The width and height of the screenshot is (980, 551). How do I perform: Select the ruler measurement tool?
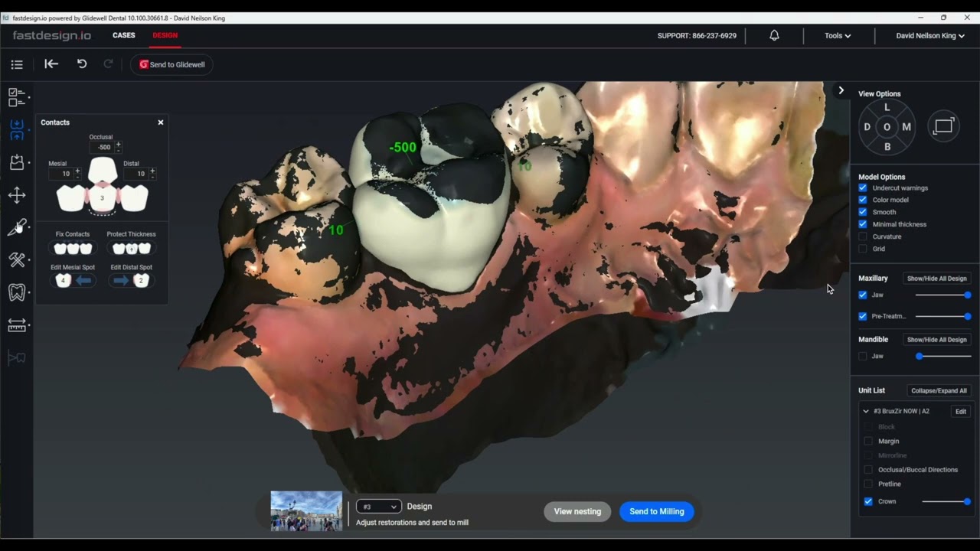(17, 325)
